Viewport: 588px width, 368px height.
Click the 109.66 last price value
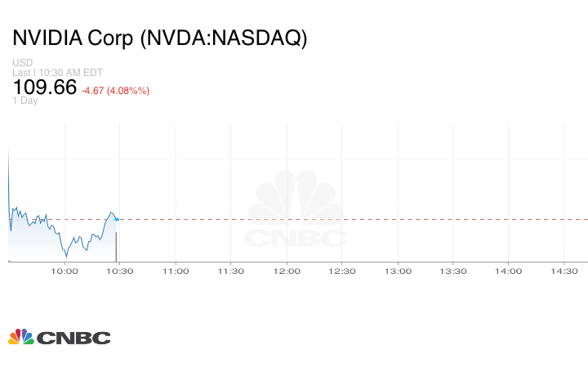44,88
